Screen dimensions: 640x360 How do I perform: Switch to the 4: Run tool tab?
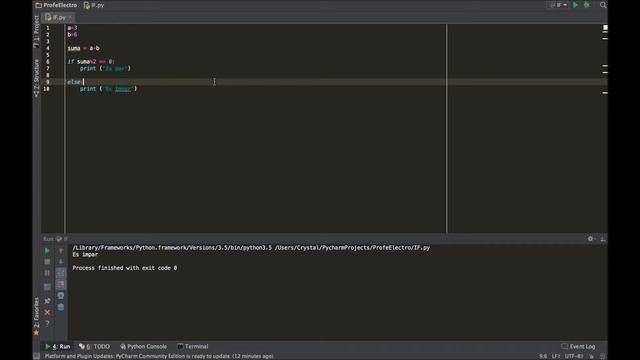pyautogui.click(x=58, y=346)
